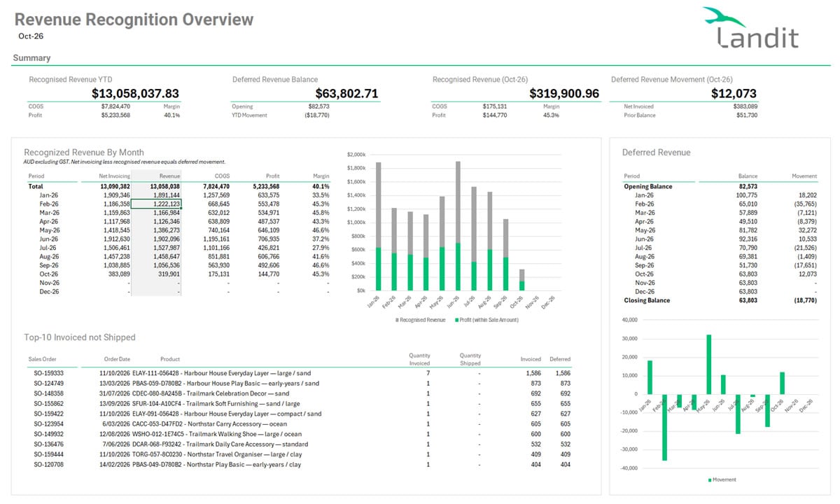Click Net Invoiced value $383,089
This screenshot has width=840, height=504.
(745, 106)
